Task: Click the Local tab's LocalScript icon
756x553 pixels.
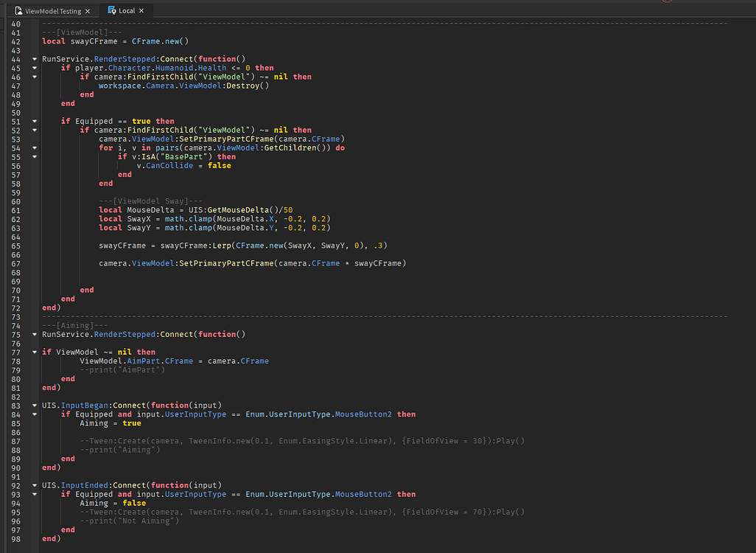Action: tap(112, 11)
